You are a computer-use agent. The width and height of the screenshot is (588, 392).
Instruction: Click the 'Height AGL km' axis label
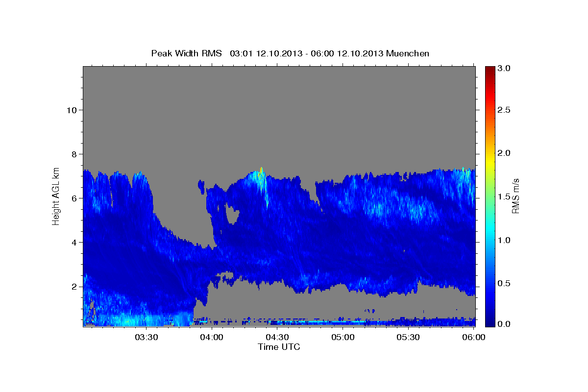[x=56, y=196]
